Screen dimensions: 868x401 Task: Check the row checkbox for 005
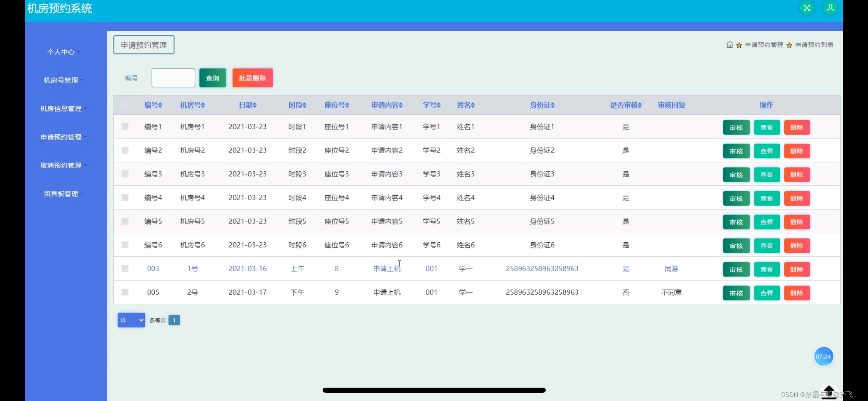point(125,292)
